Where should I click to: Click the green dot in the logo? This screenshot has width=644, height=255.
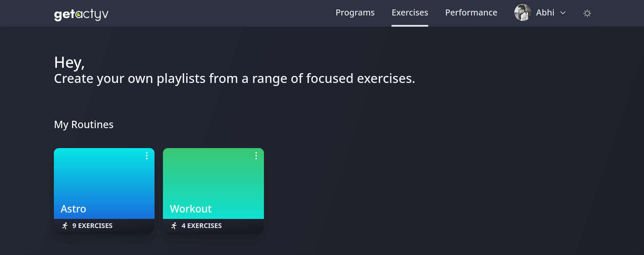(x=79, y=15)
